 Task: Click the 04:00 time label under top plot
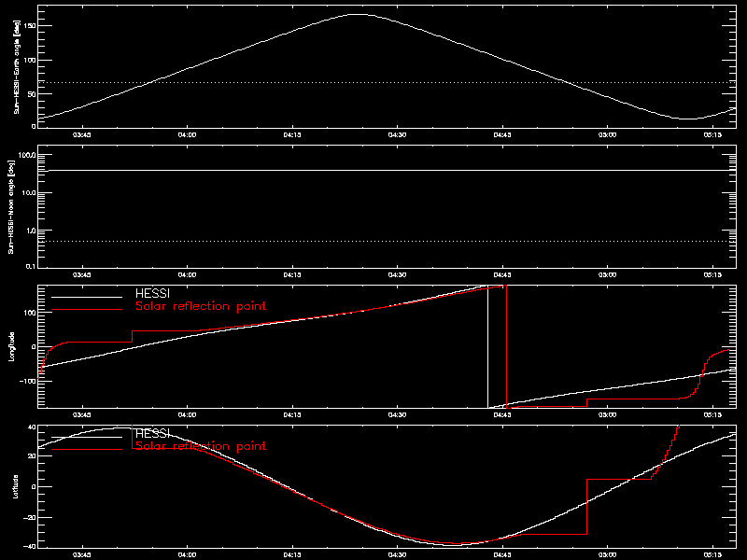pyautogui.click(x=187, y=134)
